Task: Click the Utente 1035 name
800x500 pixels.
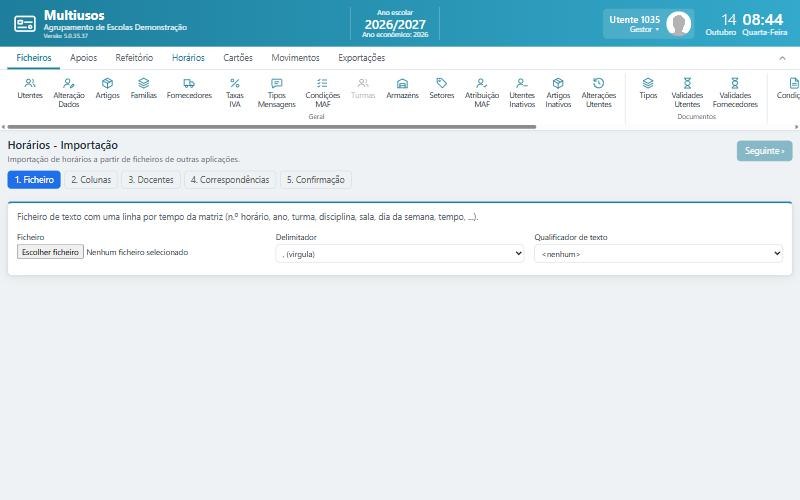Action: tap(634, 19)
